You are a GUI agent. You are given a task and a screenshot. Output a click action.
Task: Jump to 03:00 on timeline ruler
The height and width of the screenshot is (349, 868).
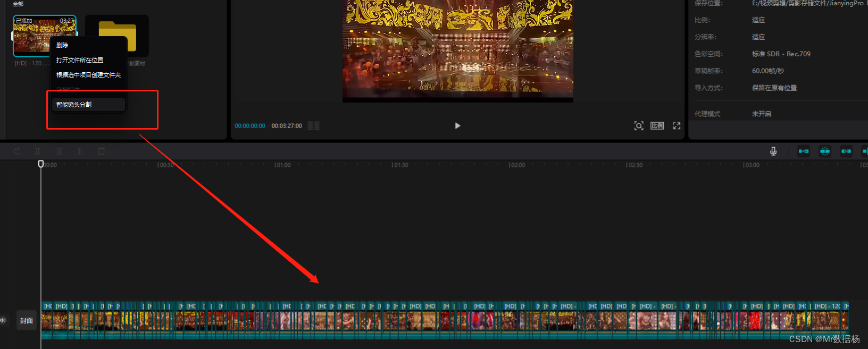(x=752, y=165)
